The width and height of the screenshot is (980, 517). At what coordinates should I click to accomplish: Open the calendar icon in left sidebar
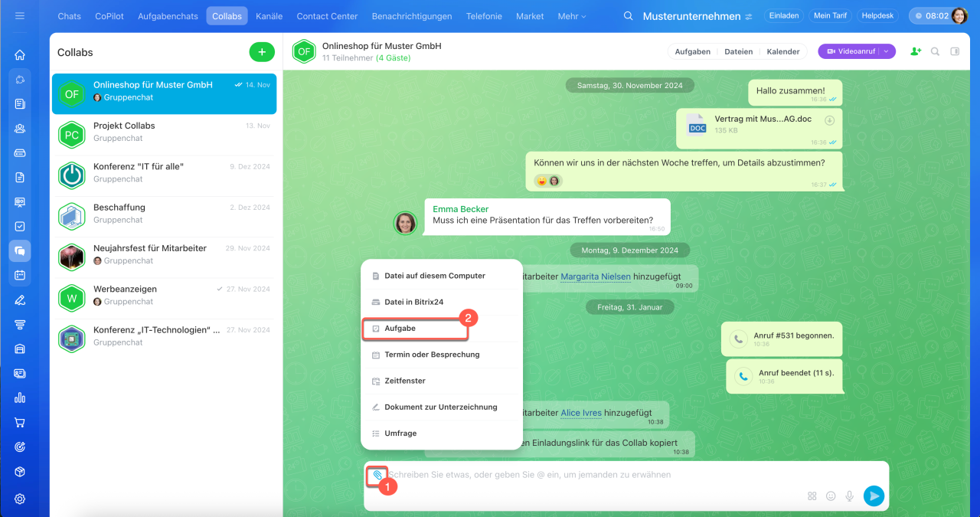coord(20,275)
